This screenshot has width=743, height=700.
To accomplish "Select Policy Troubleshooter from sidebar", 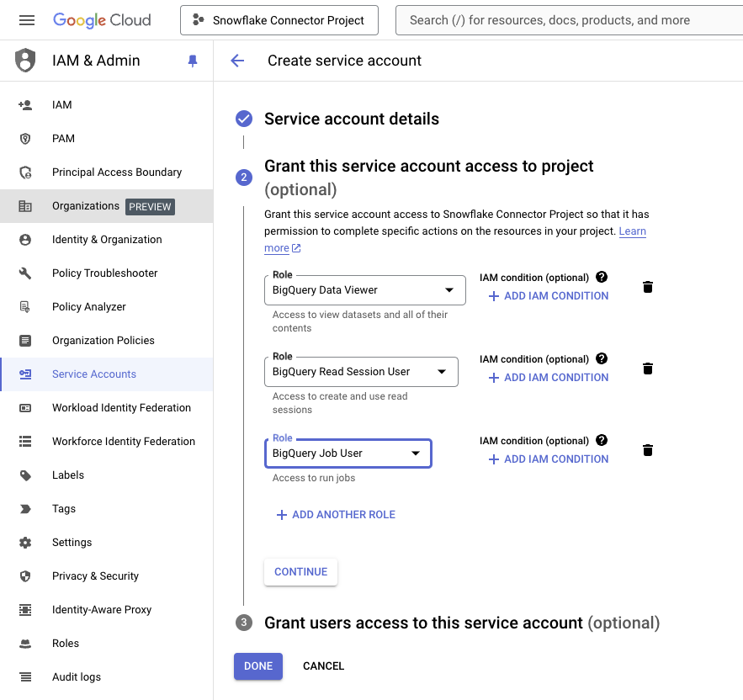I will 104,273.
